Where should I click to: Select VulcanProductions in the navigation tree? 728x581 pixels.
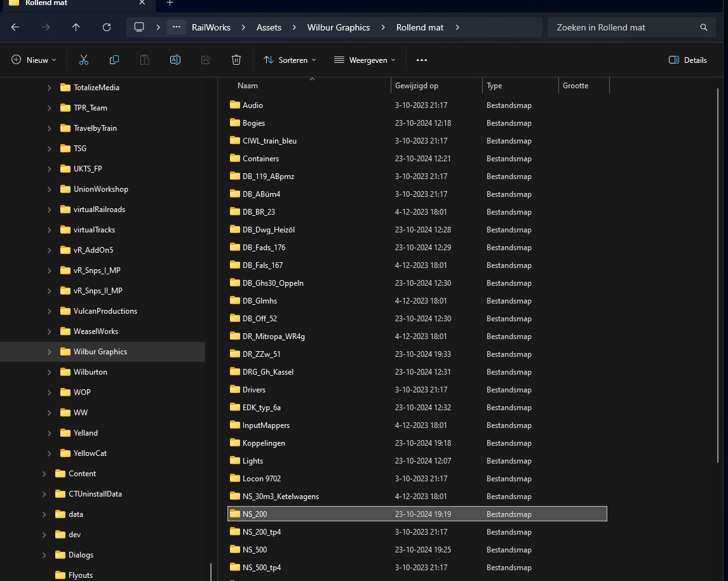(x=105, y=311)
